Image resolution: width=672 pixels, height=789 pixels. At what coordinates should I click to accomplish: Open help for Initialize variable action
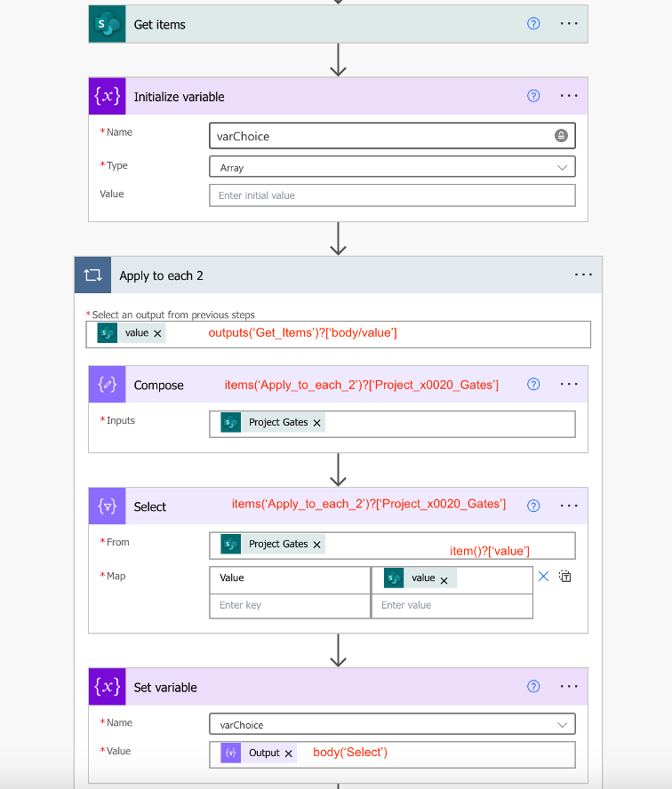(533, 96)
